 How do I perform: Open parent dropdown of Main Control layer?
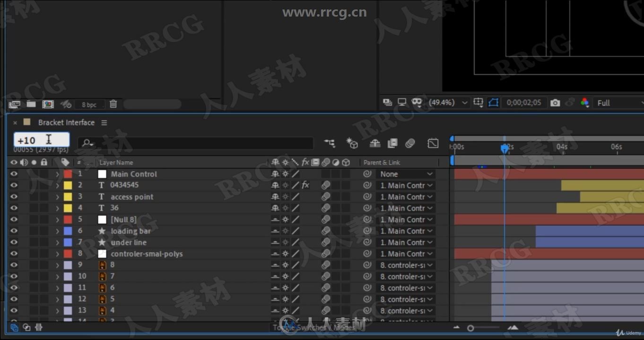406,174
